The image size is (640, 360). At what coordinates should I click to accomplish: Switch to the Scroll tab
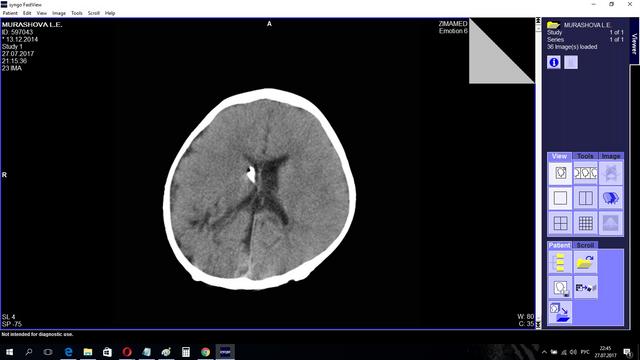click(585, 245)
